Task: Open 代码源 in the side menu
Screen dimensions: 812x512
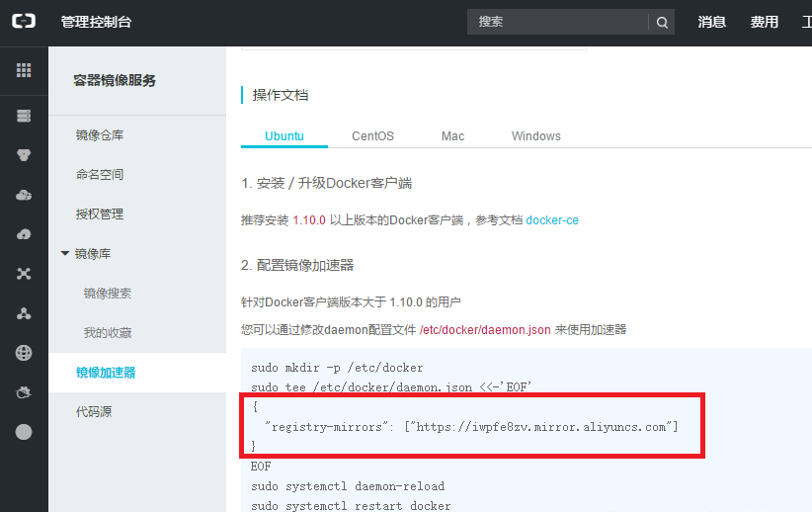Action: pos(94,412)
